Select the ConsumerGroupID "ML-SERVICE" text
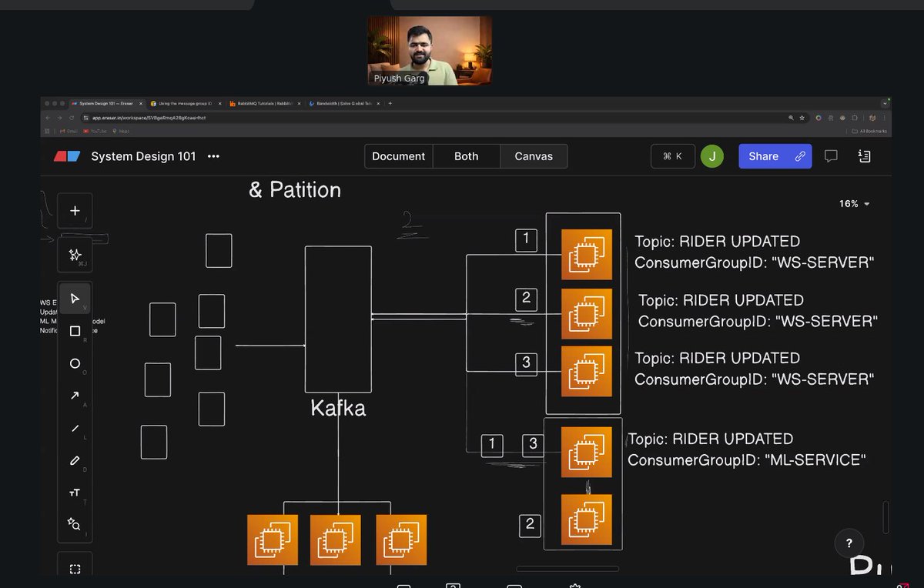This screenshot has height=588, width=924. pos(747,460)
